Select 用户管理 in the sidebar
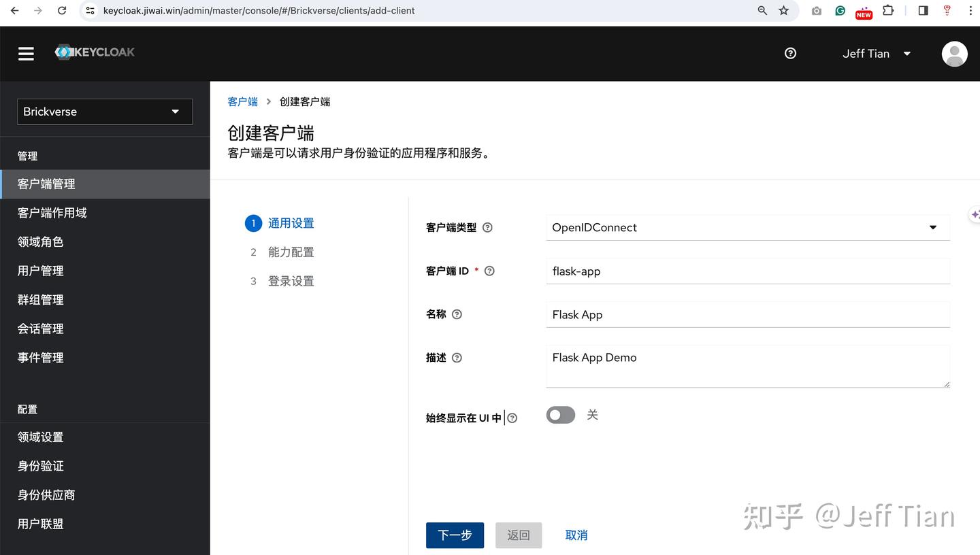 [40, 270]
